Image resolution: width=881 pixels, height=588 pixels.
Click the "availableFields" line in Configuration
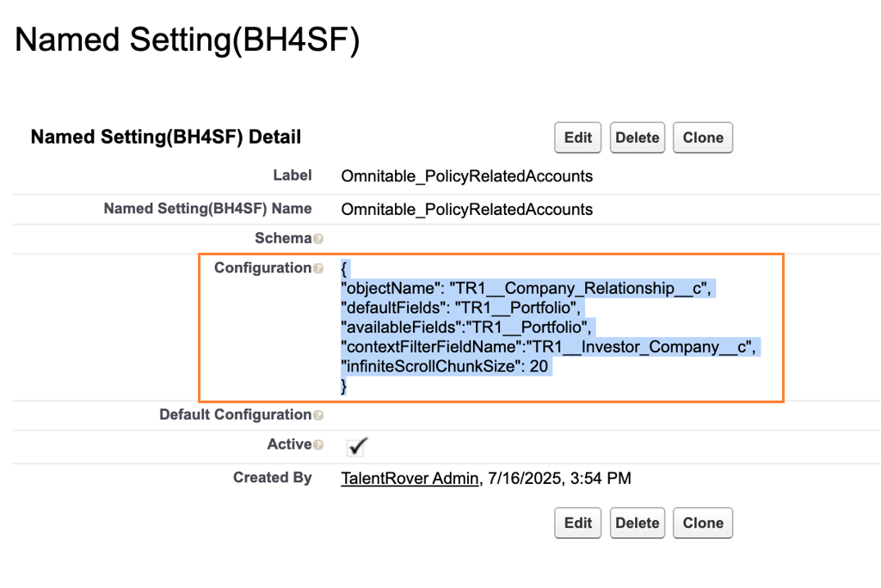point(467,327)
